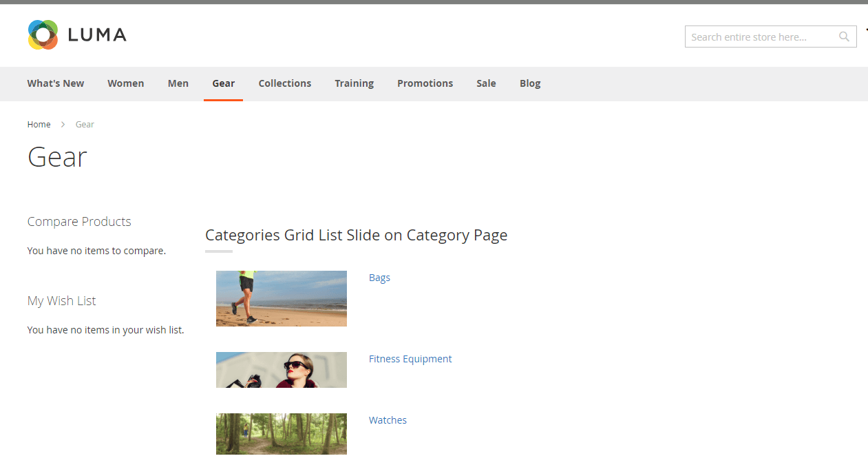Screen dimensions: 868x476
Task: Open the Women menu
Action: point(126,83)
